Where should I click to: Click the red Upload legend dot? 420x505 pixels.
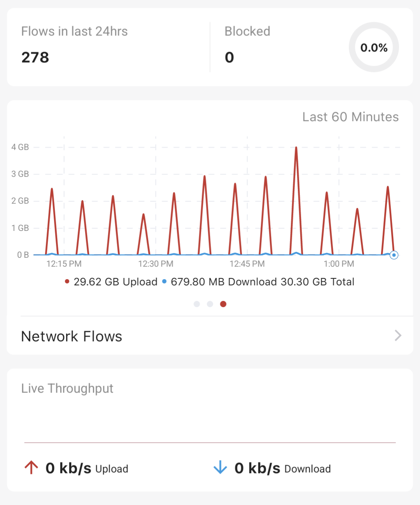tap(67, 282)
